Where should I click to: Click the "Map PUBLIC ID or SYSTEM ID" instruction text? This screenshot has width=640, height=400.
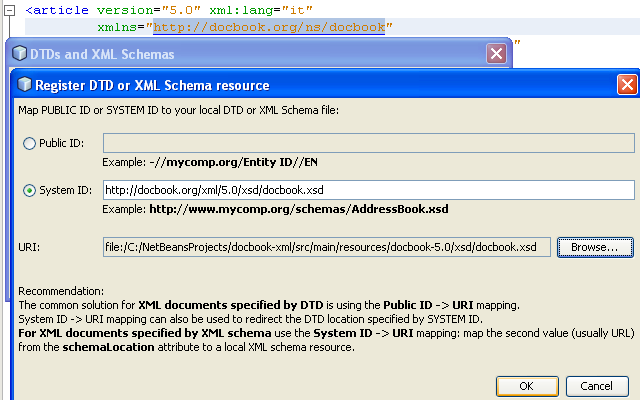[x=178, y=110]
